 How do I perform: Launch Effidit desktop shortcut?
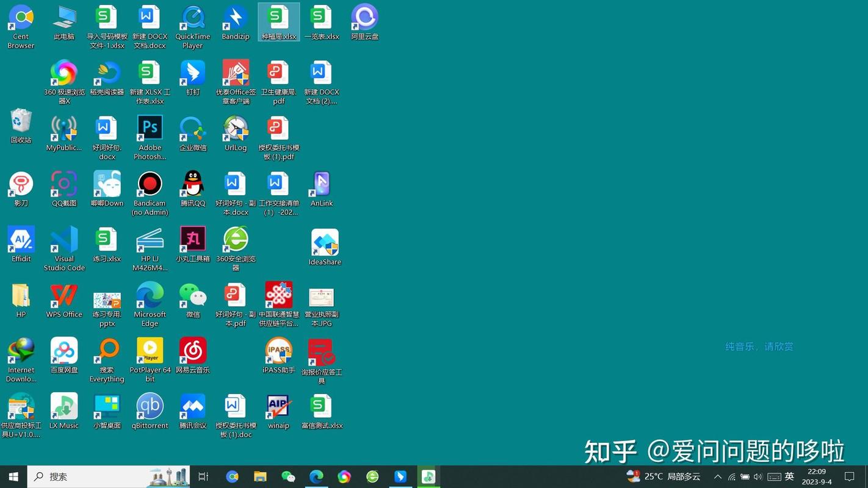pos(21,240)
